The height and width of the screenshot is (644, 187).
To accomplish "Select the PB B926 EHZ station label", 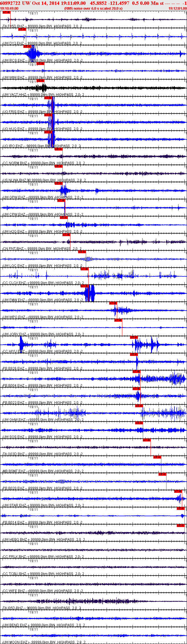I will [x=42, y=368].
